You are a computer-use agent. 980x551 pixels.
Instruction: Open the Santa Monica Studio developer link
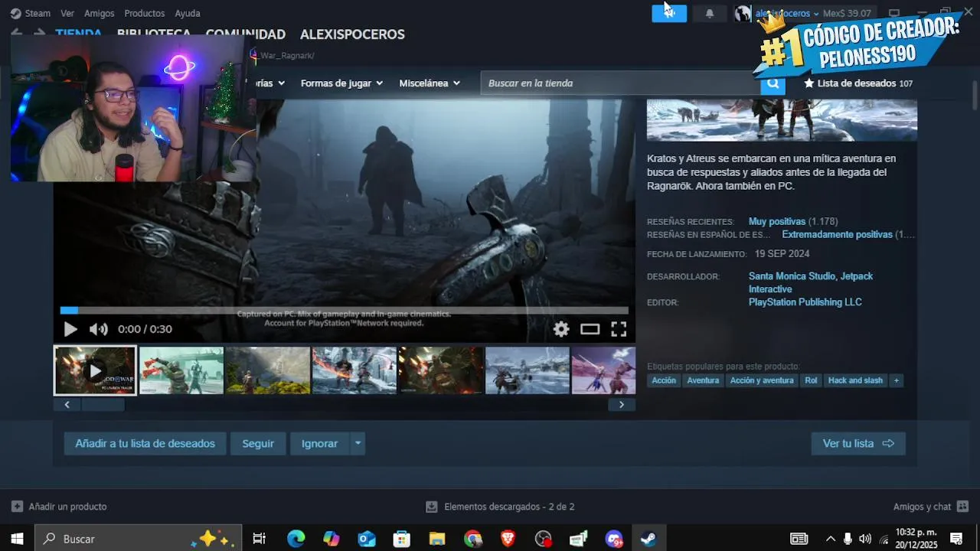pyautogui.click(x=792, y=276)
